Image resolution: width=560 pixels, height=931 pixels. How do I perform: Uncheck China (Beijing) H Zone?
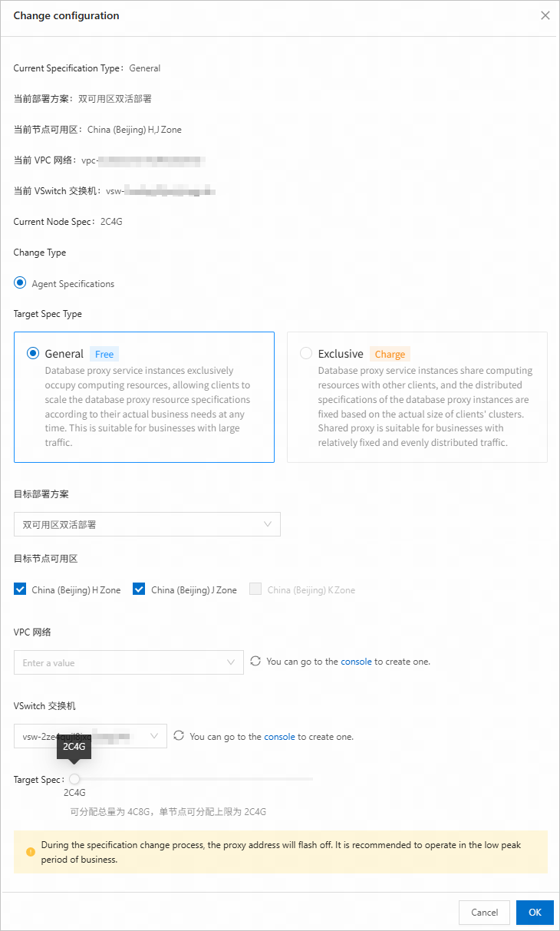coord(20,589)
